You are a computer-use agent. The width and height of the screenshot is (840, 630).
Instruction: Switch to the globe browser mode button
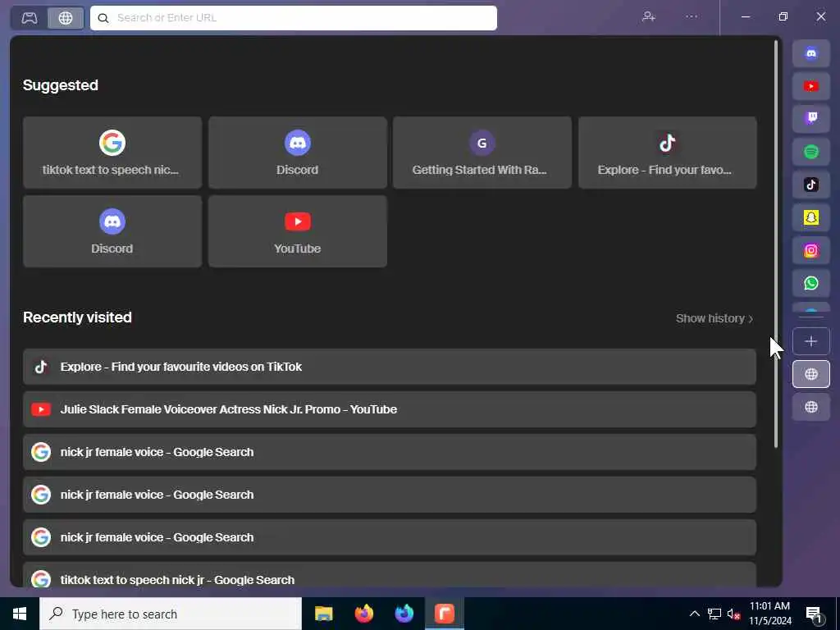(x=66, y=18)
